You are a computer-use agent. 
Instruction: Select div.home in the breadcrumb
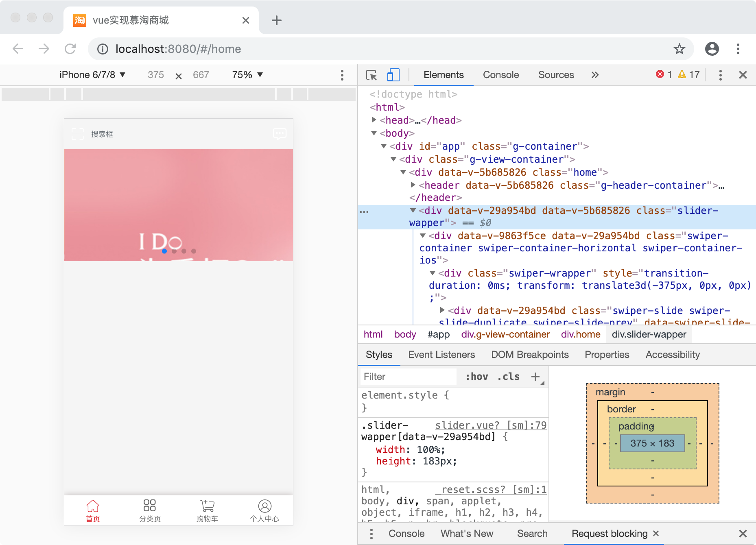click(x=580, y=334)
